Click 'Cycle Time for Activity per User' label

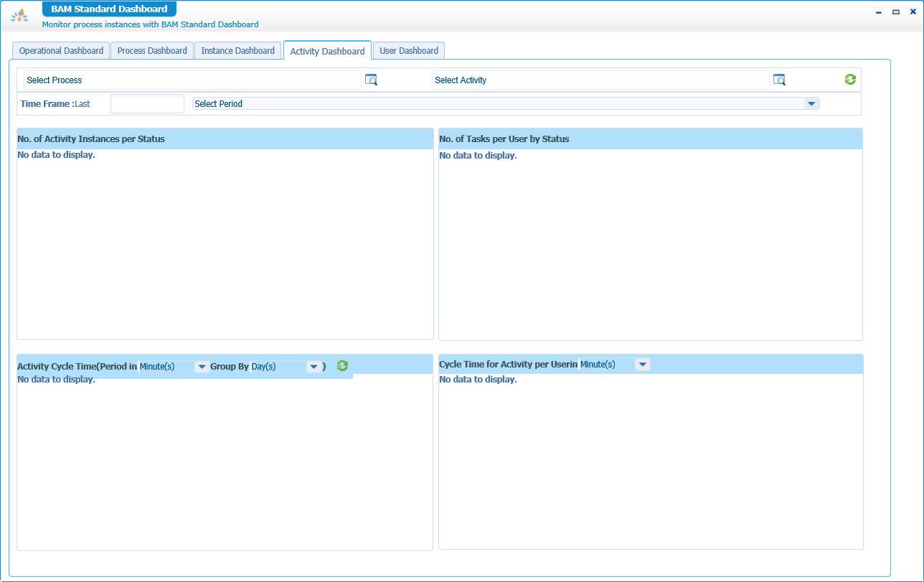click(504, 365)
